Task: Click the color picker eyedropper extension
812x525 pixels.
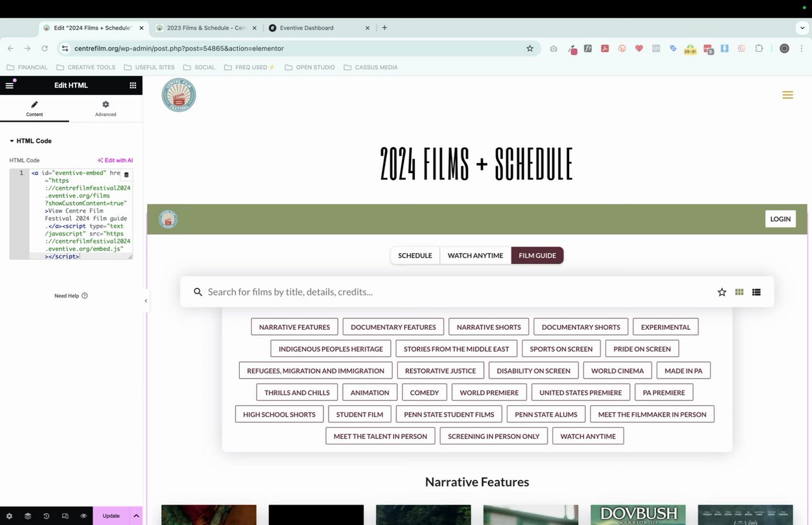Action: [572, 49]
